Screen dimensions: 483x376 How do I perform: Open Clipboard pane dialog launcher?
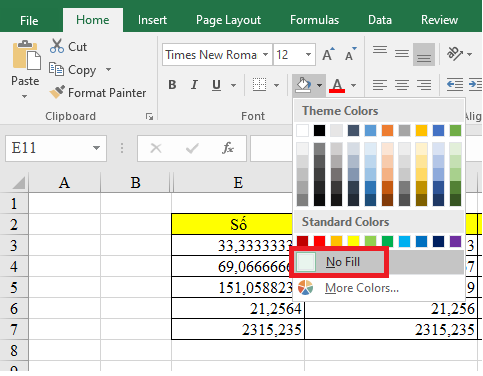tap(149, 116)
